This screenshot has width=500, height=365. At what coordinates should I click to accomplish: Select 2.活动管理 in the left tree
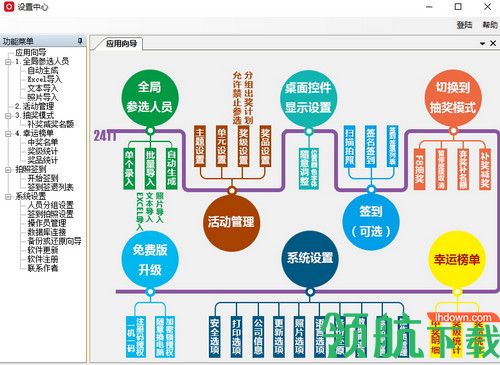tap(34, 106)
